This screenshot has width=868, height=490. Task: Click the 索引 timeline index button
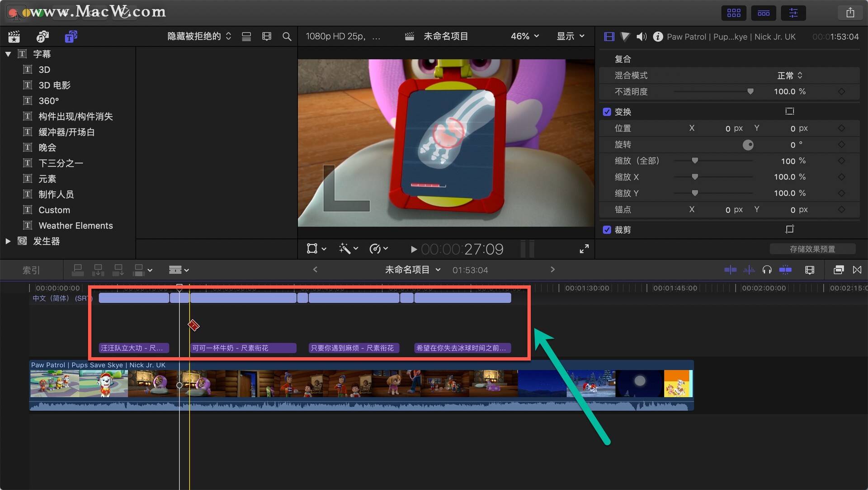tap(31, 270)
